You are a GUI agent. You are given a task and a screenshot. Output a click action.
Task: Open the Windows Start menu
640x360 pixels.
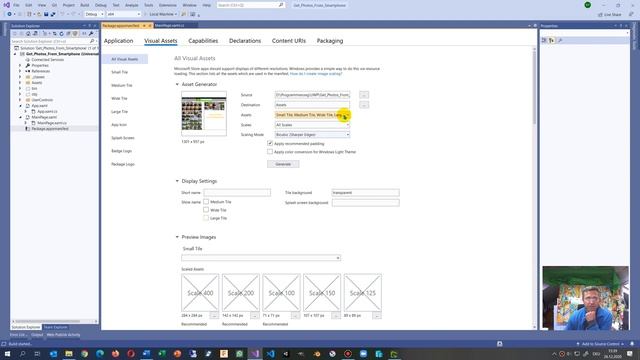click(7, 354)
